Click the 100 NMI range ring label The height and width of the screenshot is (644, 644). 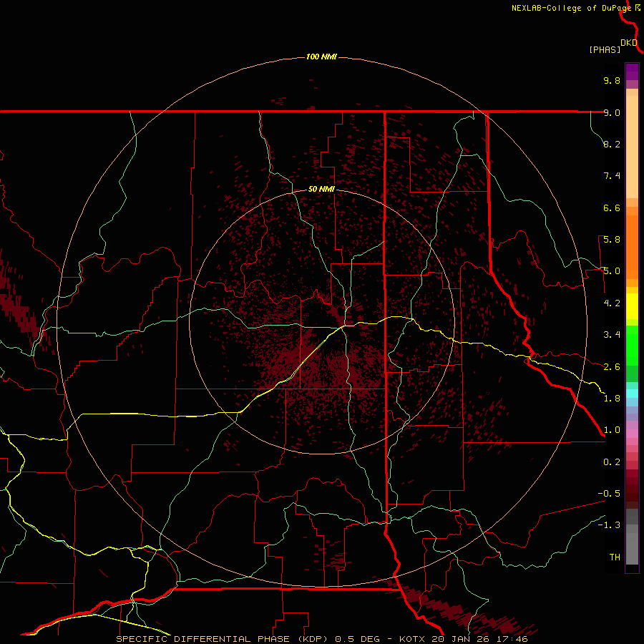[x=321, y=57]
